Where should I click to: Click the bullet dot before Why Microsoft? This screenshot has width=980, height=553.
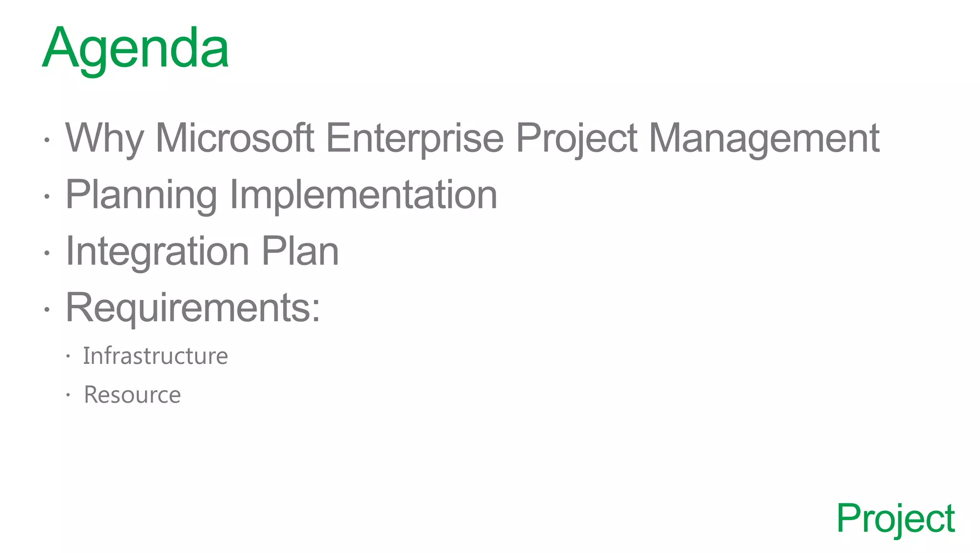(x=46, y=140)
